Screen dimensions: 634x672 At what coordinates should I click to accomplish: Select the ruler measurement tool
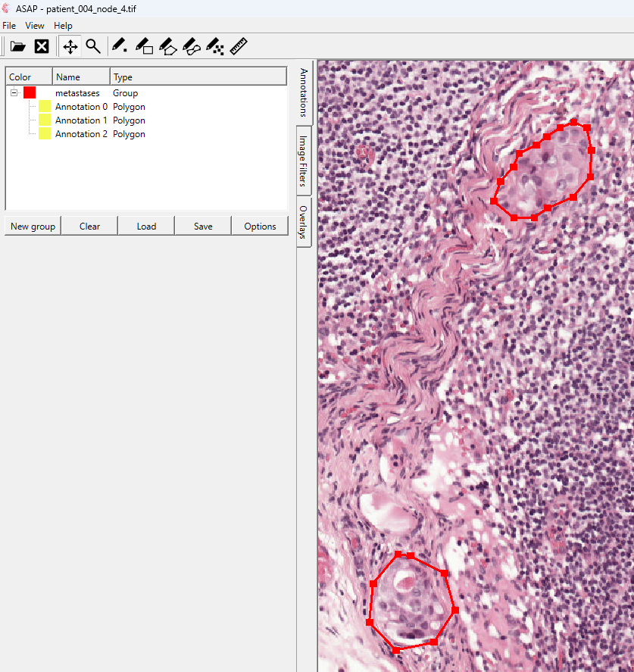coord(239,47)
